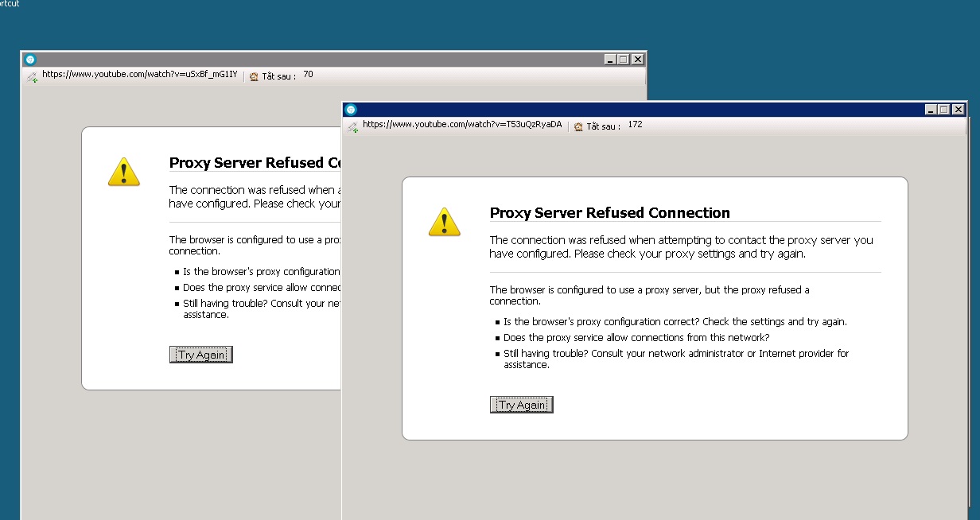Screen dimensions: 980x520
Task: Maximize the back browser window
Action: point(624,60)
